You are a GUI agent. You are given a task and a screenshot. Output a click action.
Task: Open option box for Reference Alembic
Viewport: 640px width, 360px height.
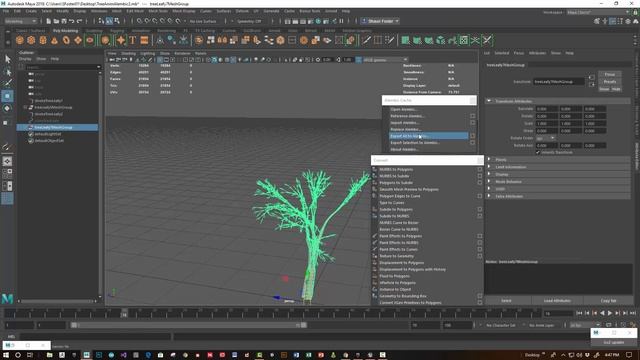pos(472,116)
